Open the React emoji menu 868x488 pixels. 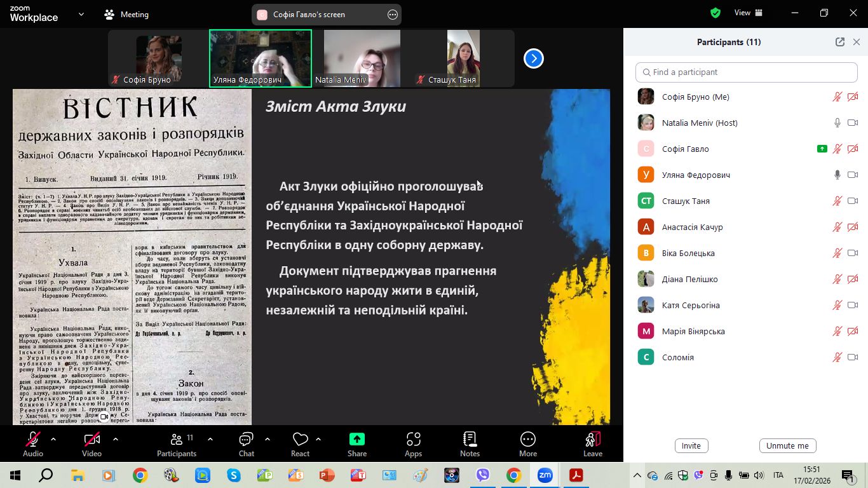point(300,444)
